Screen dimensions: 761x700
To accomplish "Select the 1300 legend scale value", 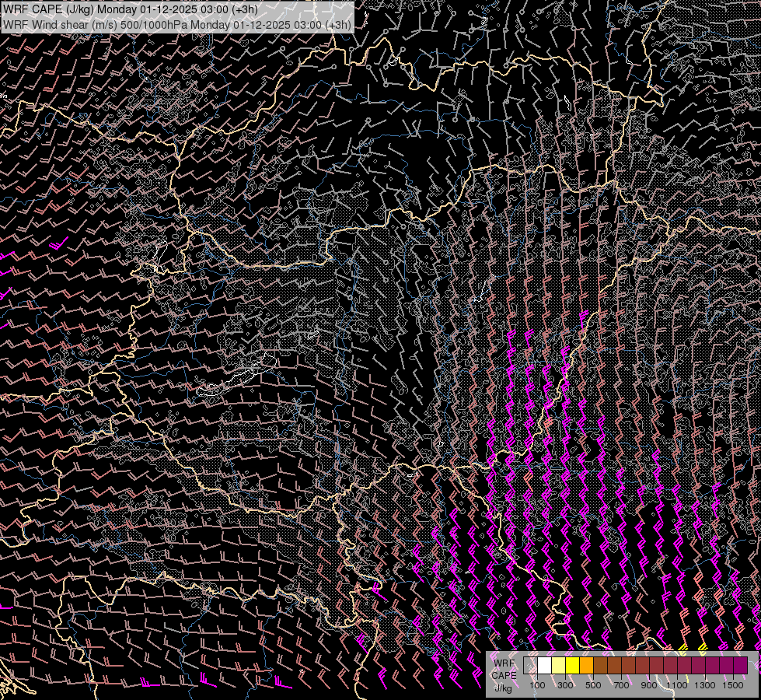I will click(705, 685).
